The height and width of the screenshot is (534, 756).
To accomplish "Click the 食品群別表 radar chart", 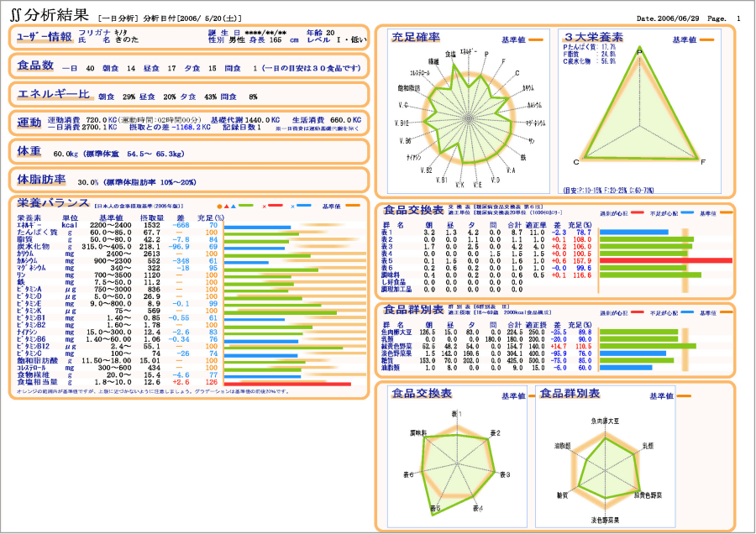I will (x=606, y=469).
